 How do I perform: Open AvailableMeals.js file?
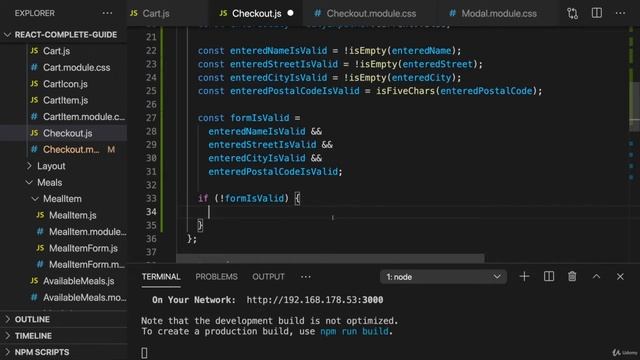78,281
